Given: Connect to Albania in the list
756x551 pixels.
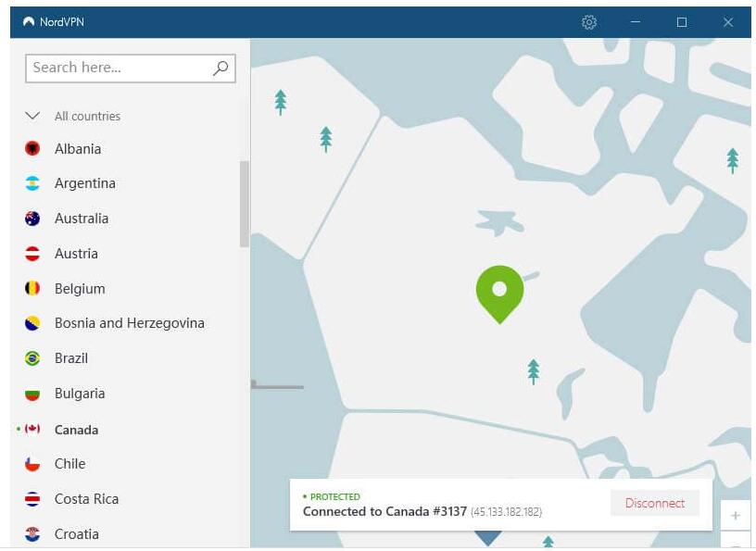Looking at the screenshot, I should coord(78,148).
